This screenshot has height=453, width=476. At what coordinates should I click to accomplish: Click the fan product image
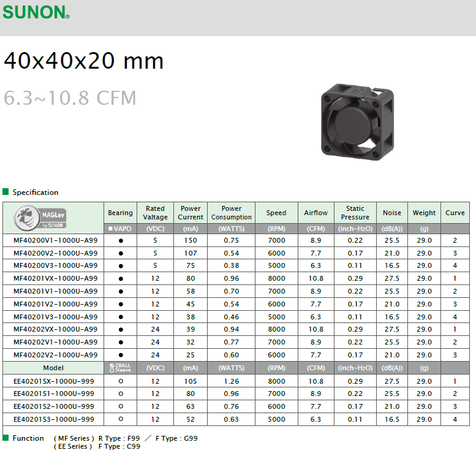[357, 122]
